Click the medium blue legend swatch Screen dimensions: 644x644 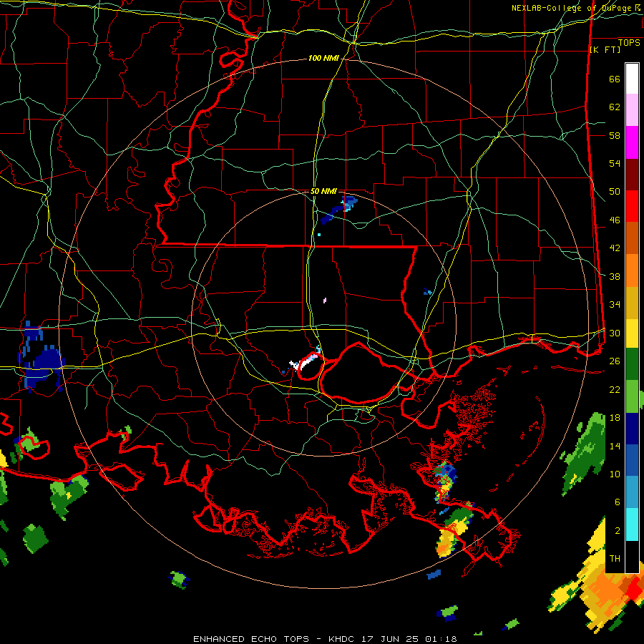click(x=632, y=461)
